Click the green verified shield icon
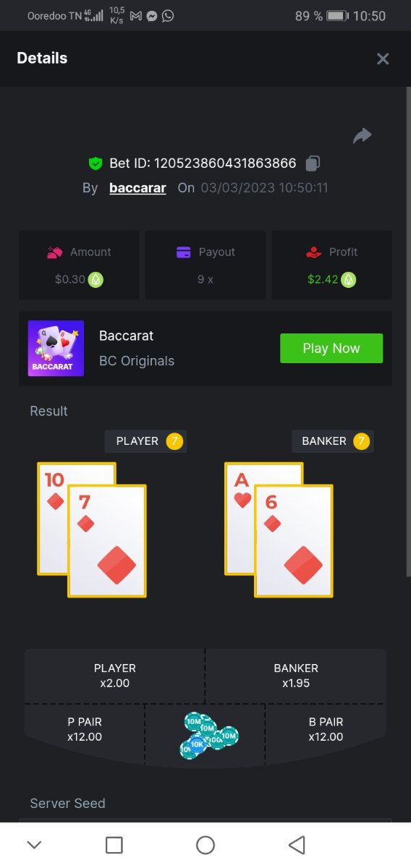The height and width of the screenshot is (868, 411). pyautogui.click(x=96, y=163)
